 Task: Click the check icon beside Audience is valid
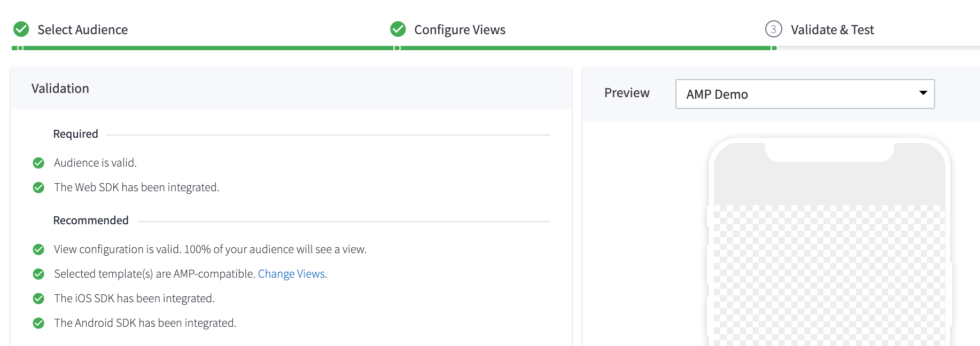[38, 163]
